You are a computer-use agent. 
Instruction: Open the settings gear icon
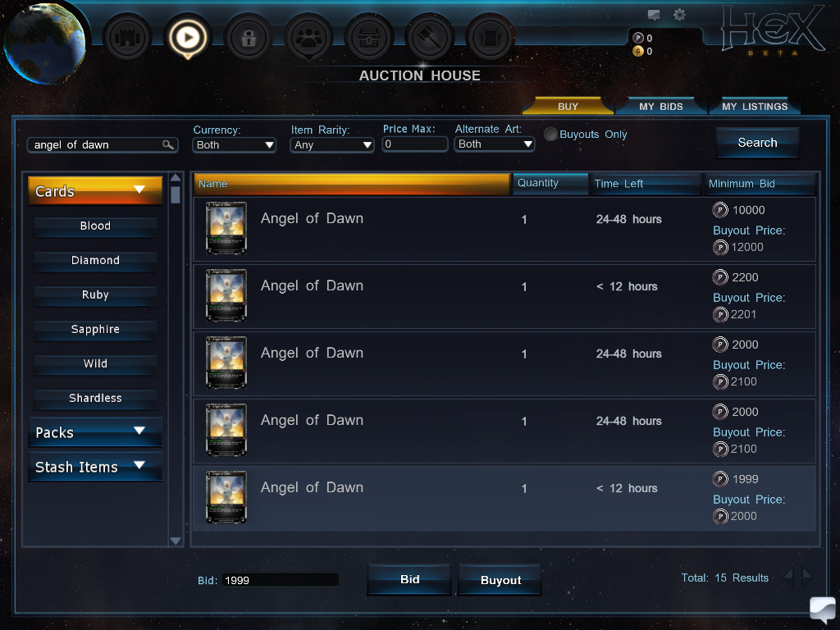pyautogui.click(x=679, y=15)
